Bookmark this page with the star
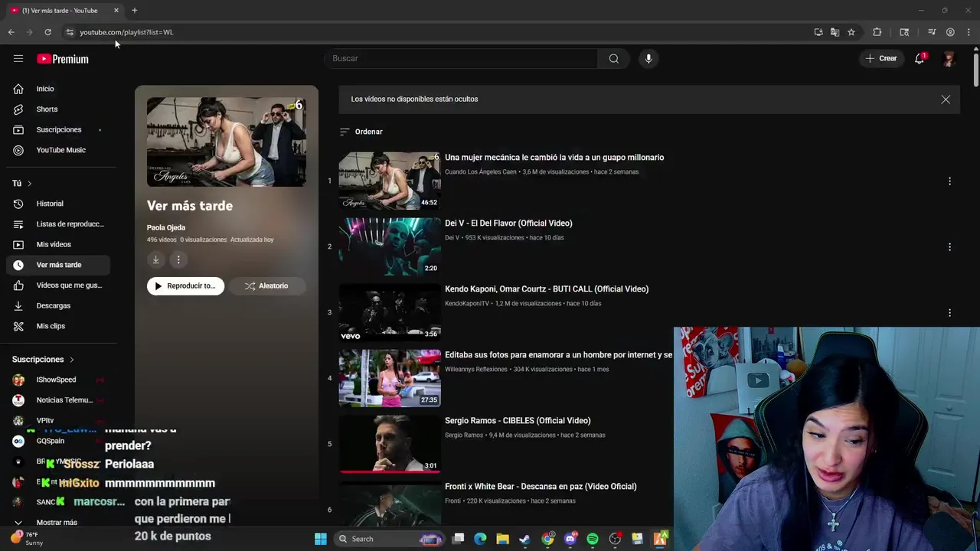Image resolution: width=980 pixels, height=551 pixels. [x=851, y=32]
